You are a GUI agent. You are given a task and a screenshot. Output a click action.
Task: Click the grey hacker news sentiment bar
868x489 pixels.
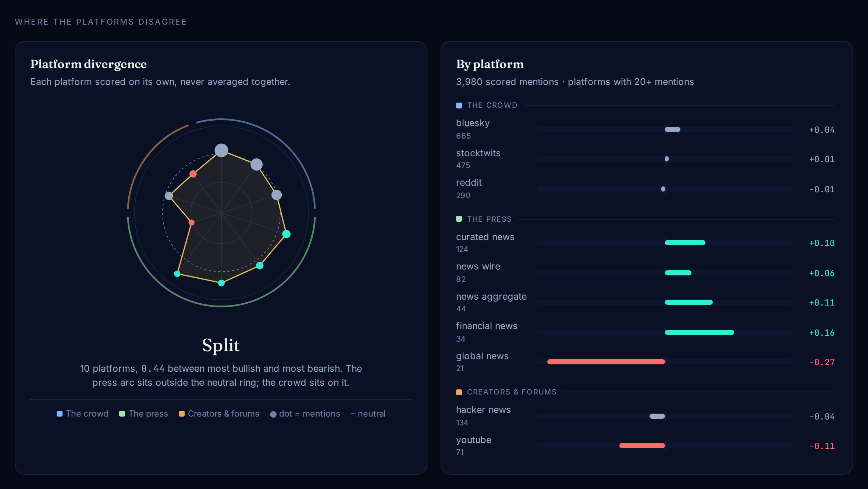tap(657, 416)
